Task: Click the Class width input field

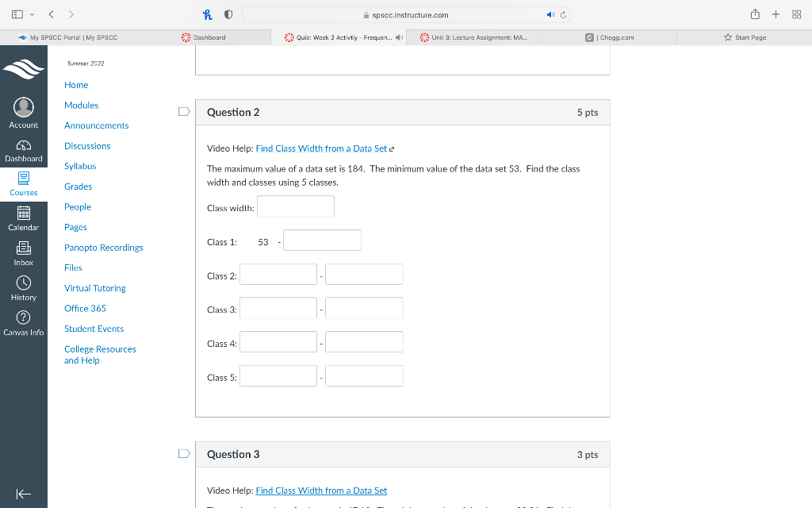Action: (296, 206)
